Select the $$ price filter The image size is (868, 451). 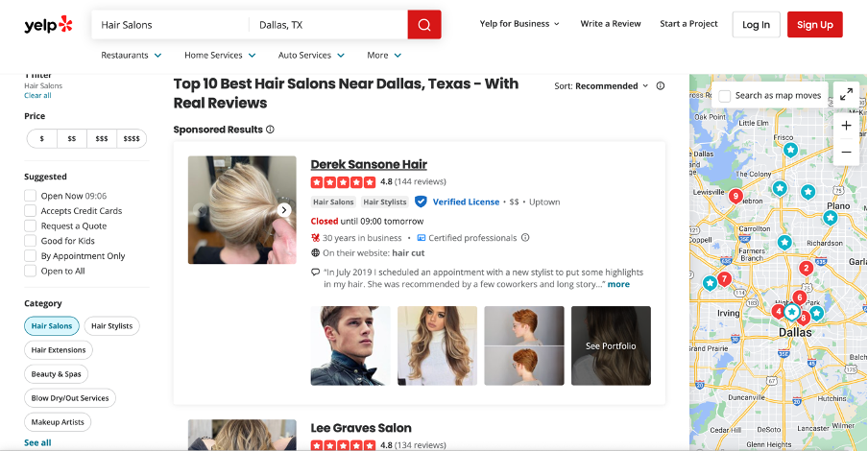coord(72,138)
